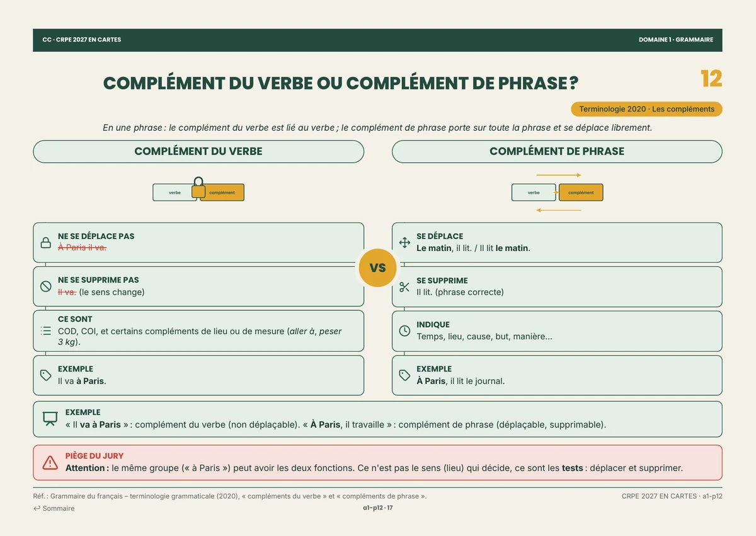This screenshot has width=756, height=536.
Task: Click 'Temps, lieu, cause, but, manière…' text
Action: (x=484, y=337)
